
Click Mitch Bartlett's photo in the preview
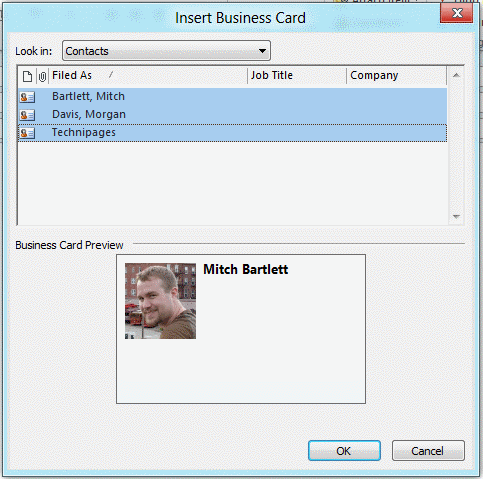(160, 301)
